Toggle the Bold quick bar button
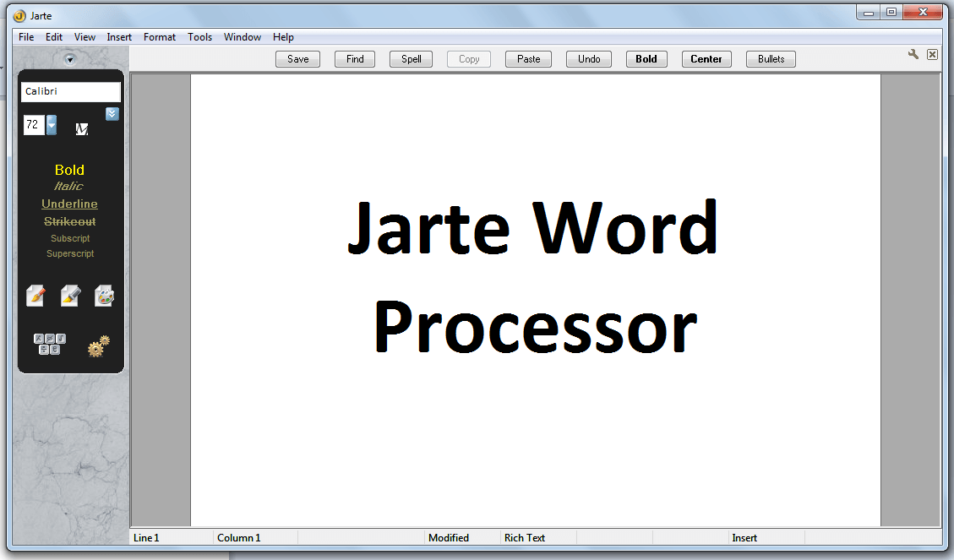The height and width of the screenshot is (560, 954). [646, 59]
